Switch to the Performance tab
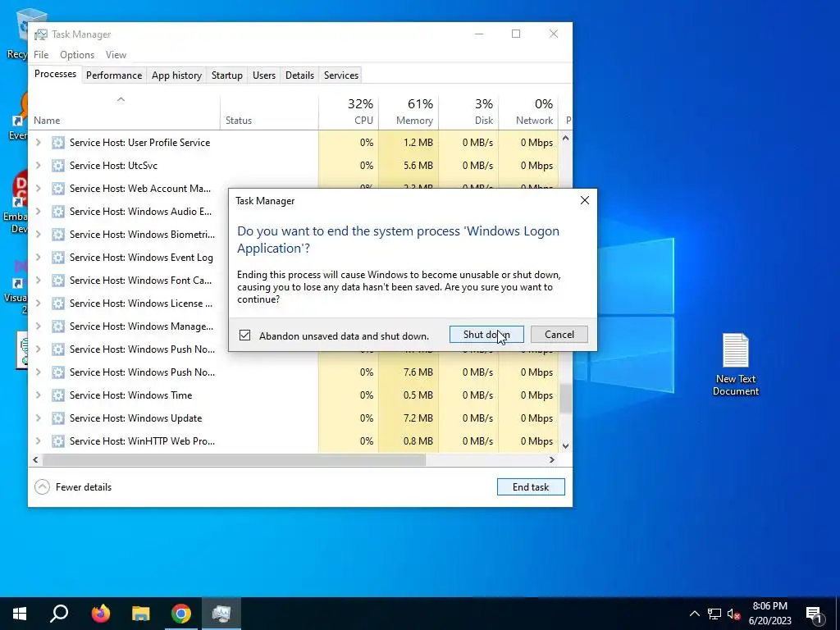Screen dimensions: 840x630 [x=114, y=75]
